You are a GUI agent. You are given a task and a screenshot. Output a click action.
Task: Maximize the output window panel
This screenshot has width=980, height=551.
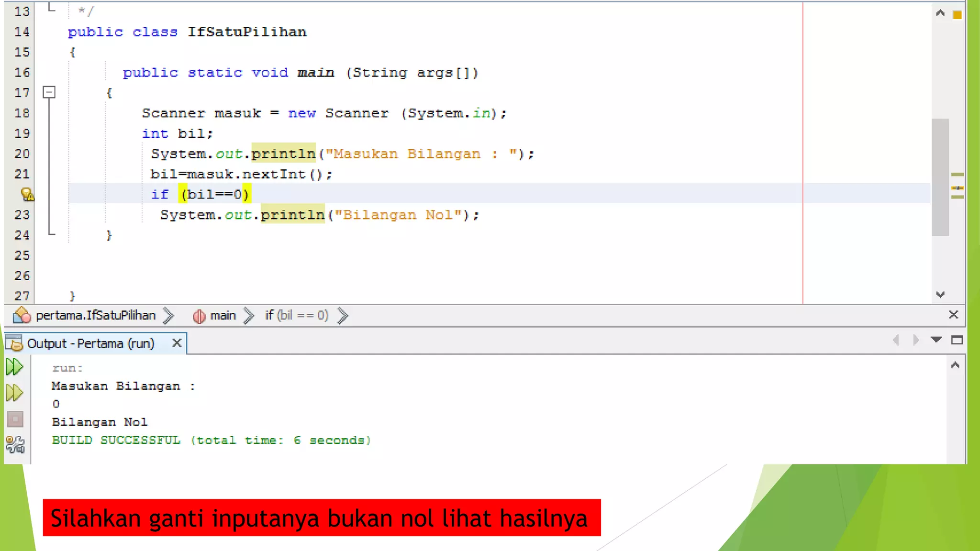pyautogui.click(x=957, y=340)
